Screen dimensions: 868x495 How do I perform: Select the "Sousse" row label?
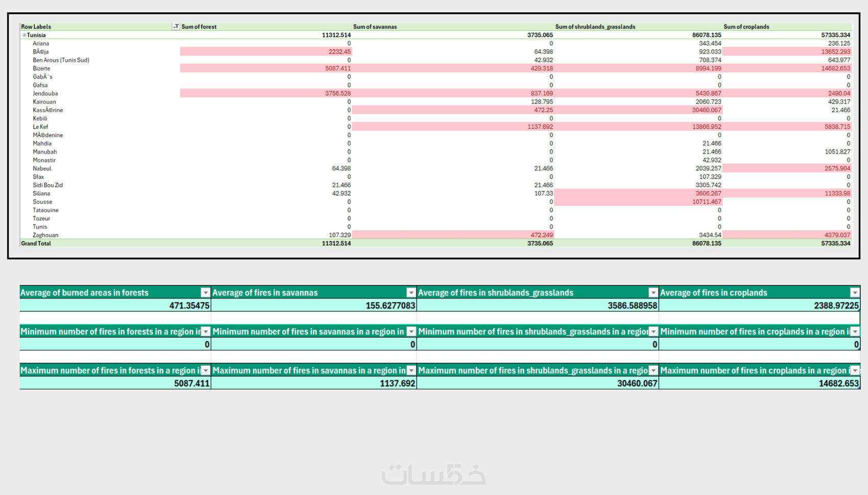click(42, 202)
